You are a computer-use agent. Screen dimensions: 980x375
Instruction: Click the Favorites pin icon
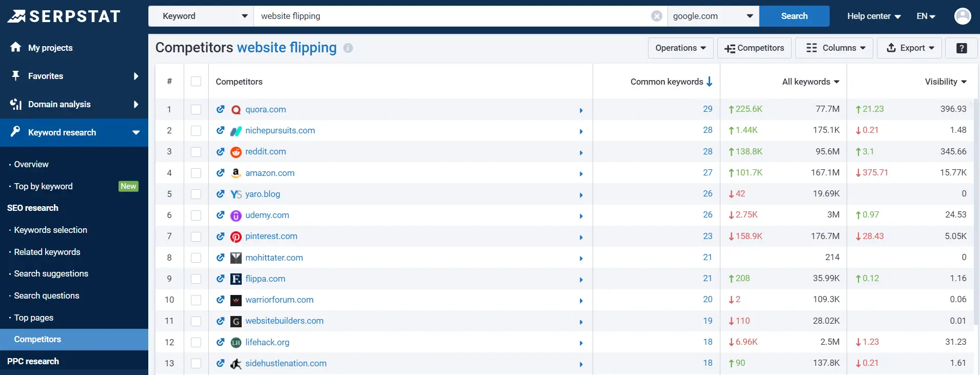[x=16, y=76]
